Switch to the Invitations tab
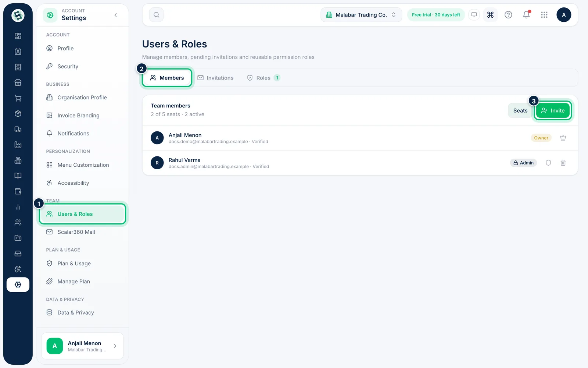588x368 pixels. [215, 78]
